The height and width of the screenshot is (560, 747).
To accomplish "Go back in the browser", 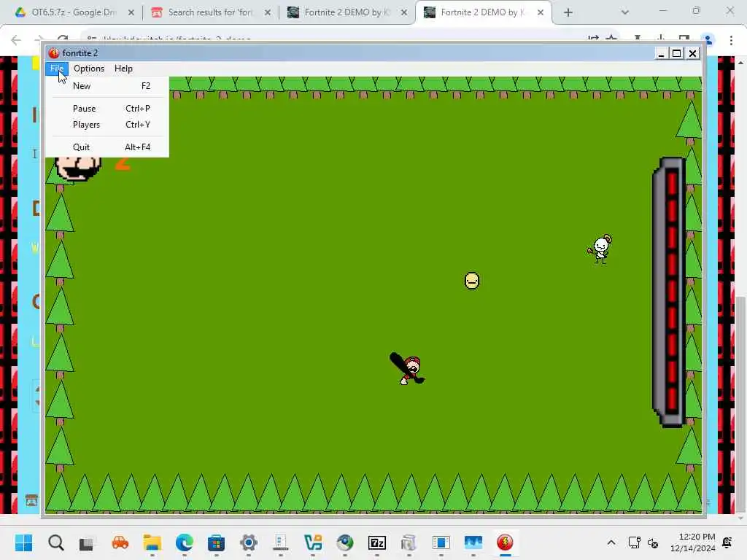I will coord(16,40).
